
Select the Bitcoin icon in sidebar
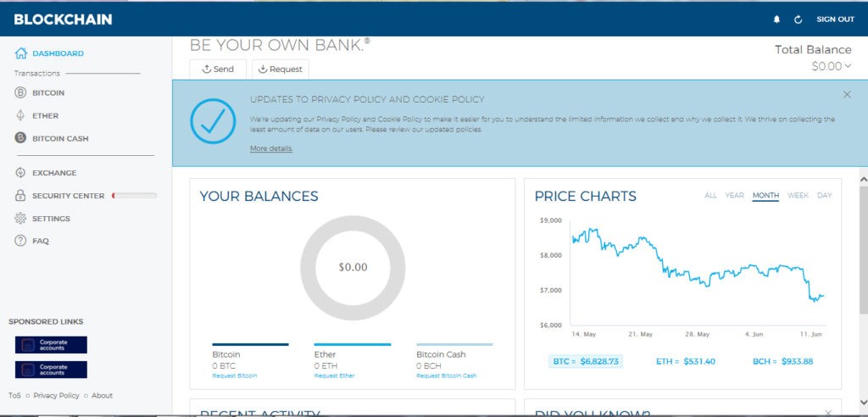(20, 92)
